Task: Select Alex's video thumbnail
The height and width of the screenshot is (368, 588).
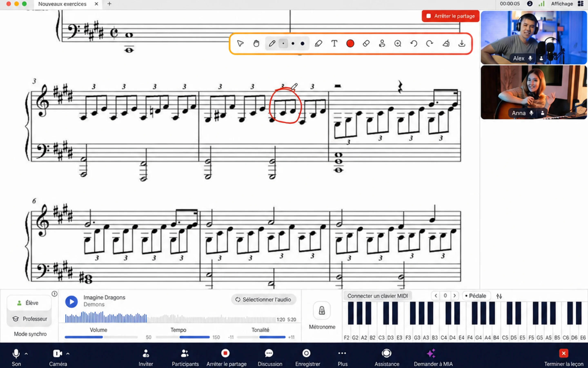Action: [533, 37]
